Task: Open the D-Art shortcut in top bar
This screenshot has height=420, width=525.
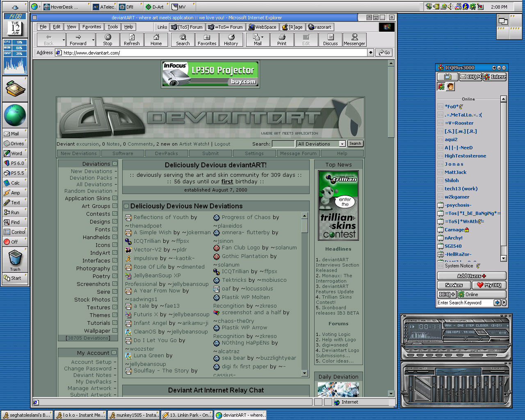Action: tap(155, 7)
